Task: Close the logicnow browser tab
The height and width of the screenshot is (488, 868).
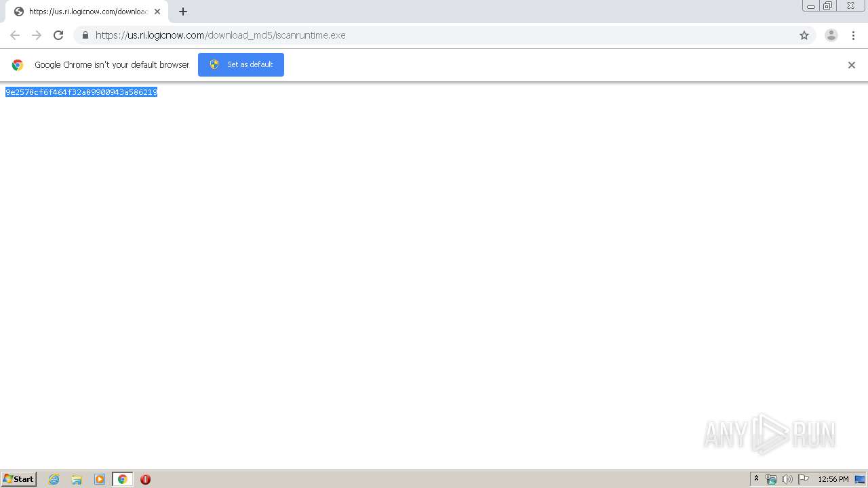Action: (157, 12)
